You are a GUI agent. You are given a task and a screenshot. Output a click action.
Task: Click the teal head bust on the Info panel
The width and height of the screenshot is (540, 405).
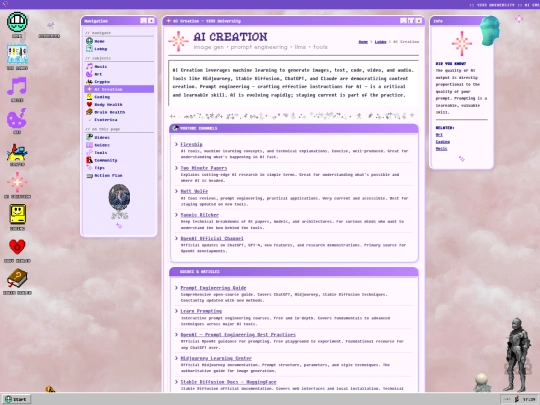[x=490, y=31]
